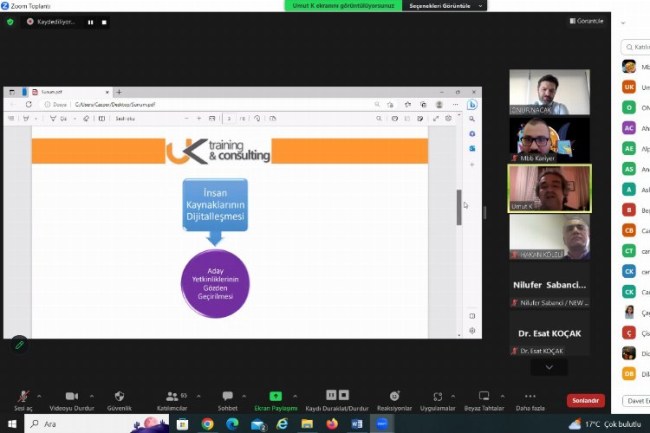This screenshot has height=433, width=650.
Task: Click the green Ekran Paylaşımı share button
Action: point(276,396)
